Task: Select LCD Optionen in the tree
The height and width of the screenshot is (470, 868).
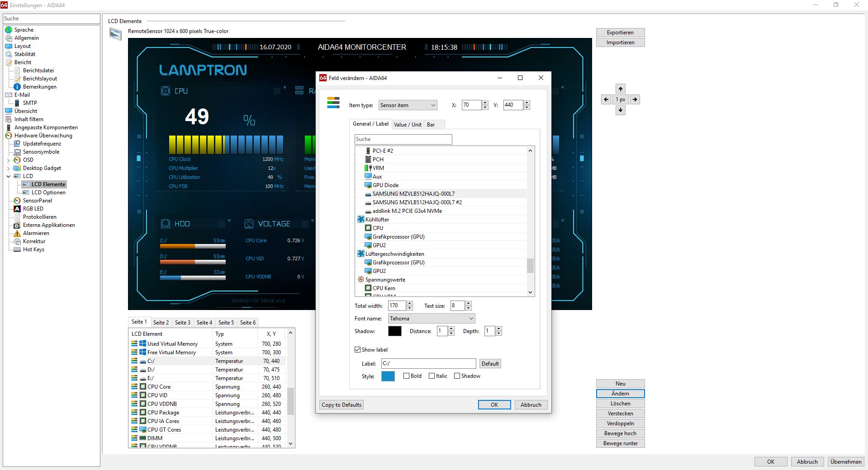Action: (x=48, y=193)
